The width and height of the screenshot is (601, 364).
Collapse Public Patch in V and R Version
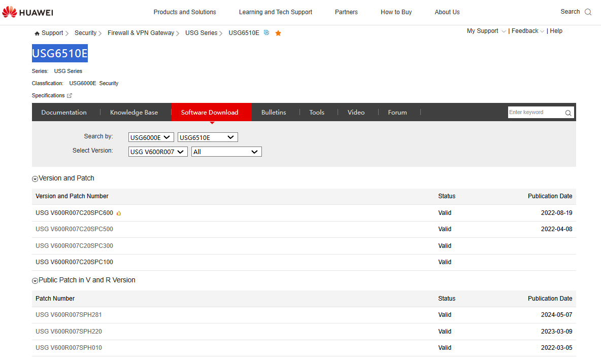coord(35,281)
